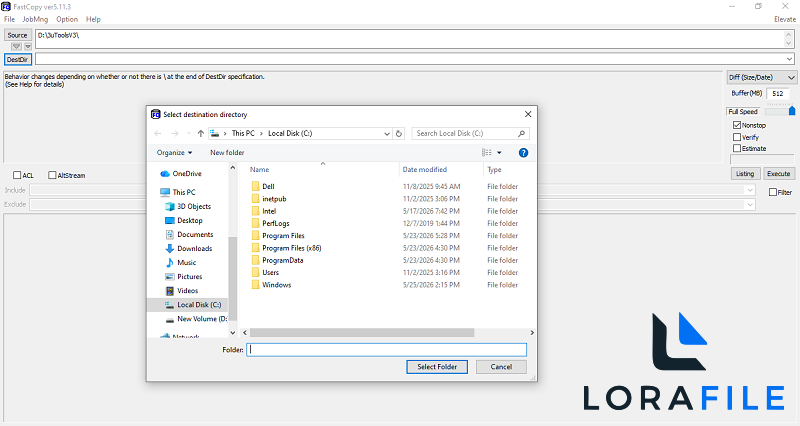Click the Select Folder button
800x426 pixels.
[x=437, y=366]
